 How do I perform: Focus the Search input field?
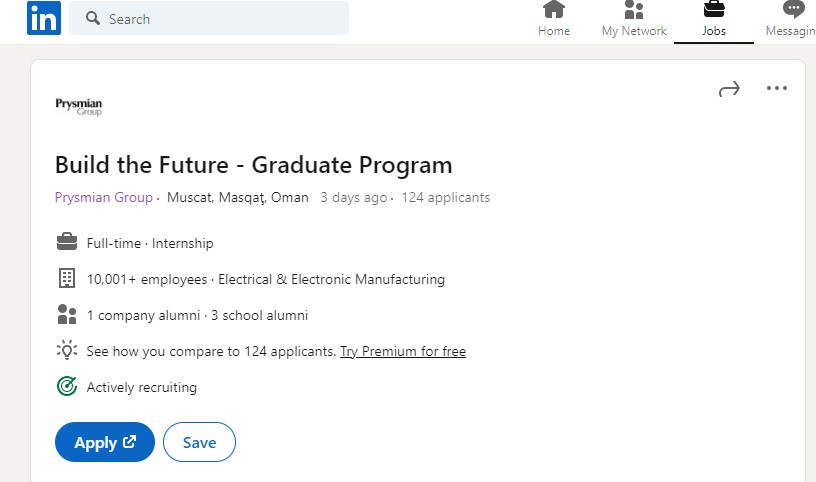coord(209,18)
